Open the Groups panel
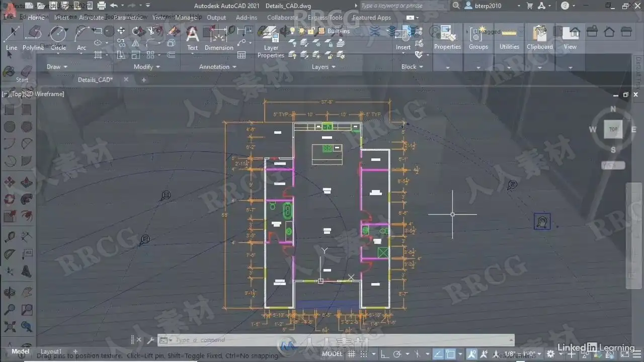The width and height of the screenshot is (644, 362). coord(478,38)
